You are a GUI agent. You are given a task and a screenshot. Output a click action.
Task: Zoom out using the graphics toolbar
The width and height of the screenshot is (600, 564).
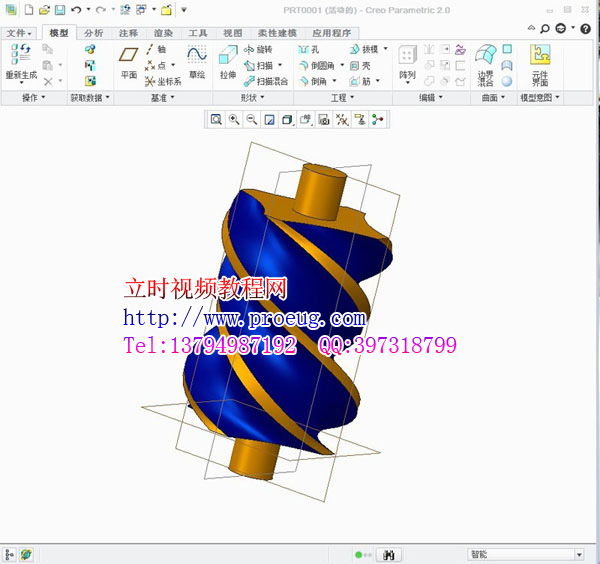(x=251, y=120)
